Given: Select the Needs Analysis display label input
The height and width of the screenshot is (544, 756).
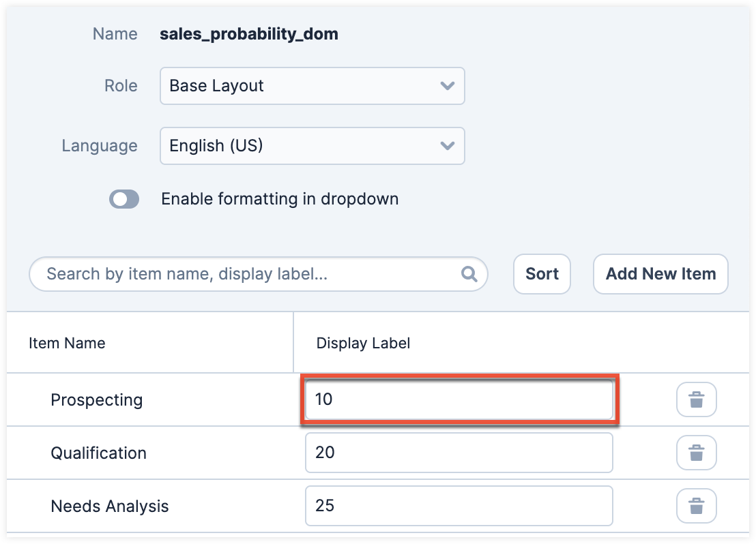Looking at the screenshot, I should pos(459,506).
